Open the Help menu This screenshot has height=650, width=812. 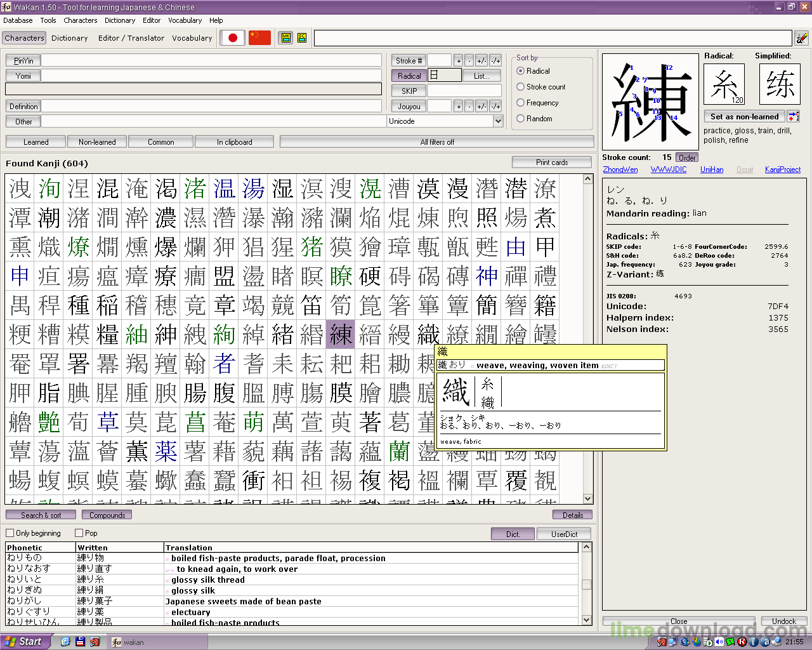216,20
